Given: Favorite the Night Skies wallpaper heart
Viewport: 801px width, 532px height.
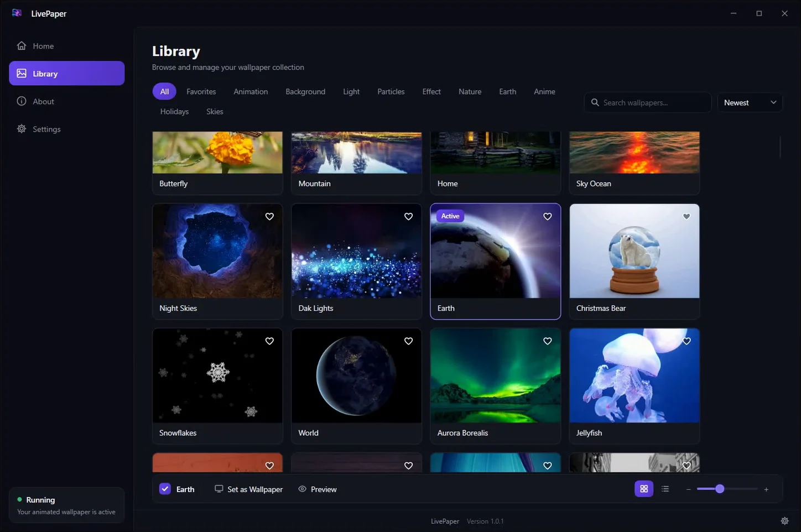Looking at the screenshot, I should click(x=269, y=216).
